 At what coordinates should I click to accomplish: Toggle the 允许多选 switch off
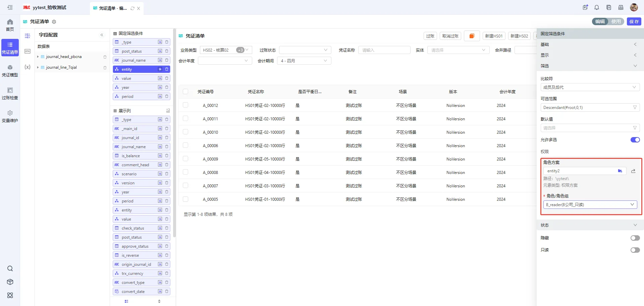tap(635, 140)
